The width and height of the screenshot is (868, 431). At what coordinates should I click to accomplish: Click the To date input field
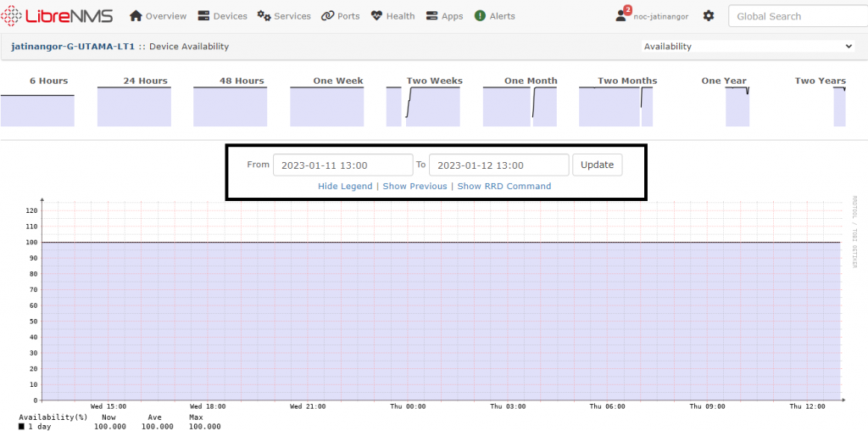pos(498,165)
